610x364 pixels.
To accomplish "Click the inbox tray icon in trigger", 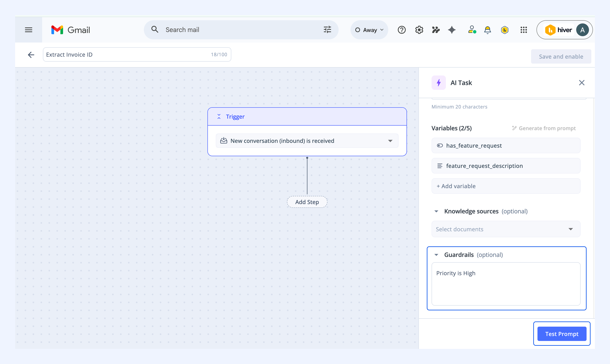I will 224,140.
